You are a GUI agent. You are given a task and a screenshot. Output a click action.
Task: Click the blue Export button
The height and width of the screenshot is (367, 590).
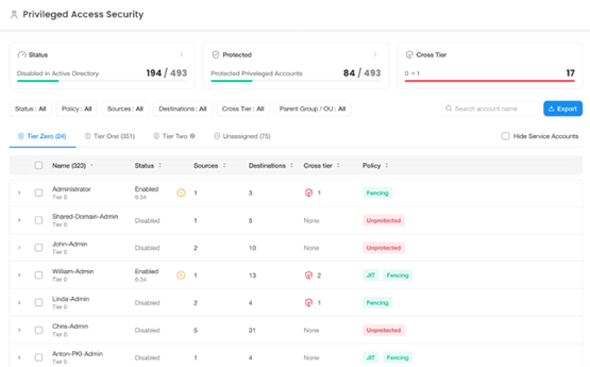[563, 109]
